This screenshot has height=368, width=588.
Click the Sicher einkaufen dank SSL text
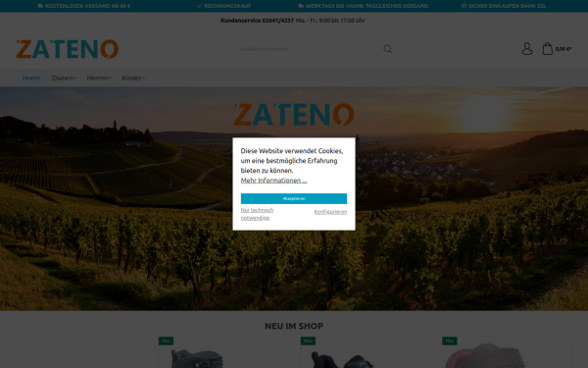tap(507, 6)
